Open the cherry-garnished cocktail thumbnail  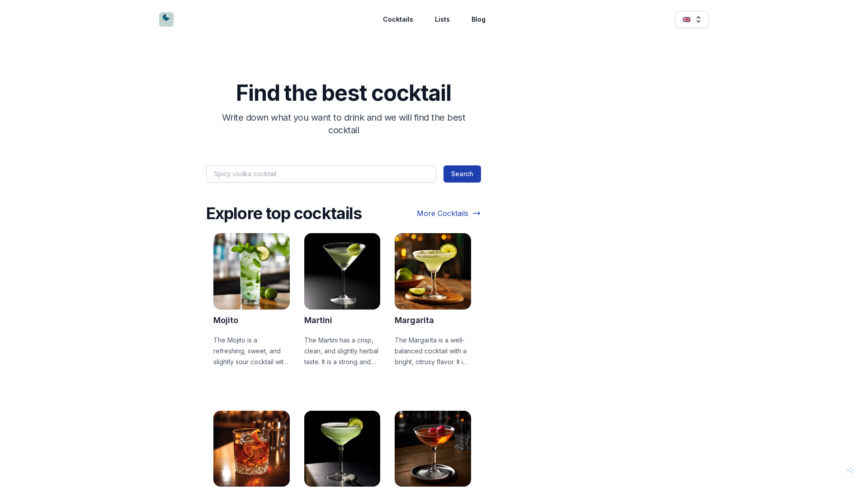point(433,449)
